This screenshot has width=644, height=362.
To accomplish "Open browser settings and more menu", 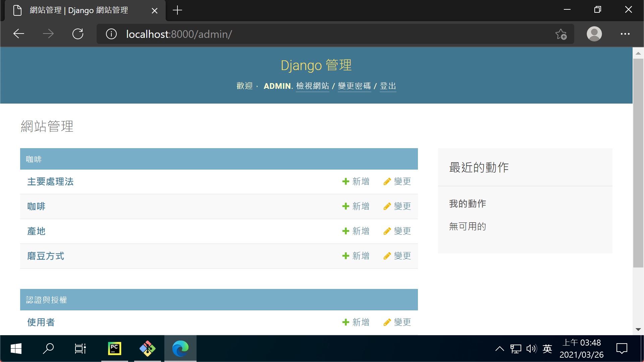I will [x=625, y=34].
